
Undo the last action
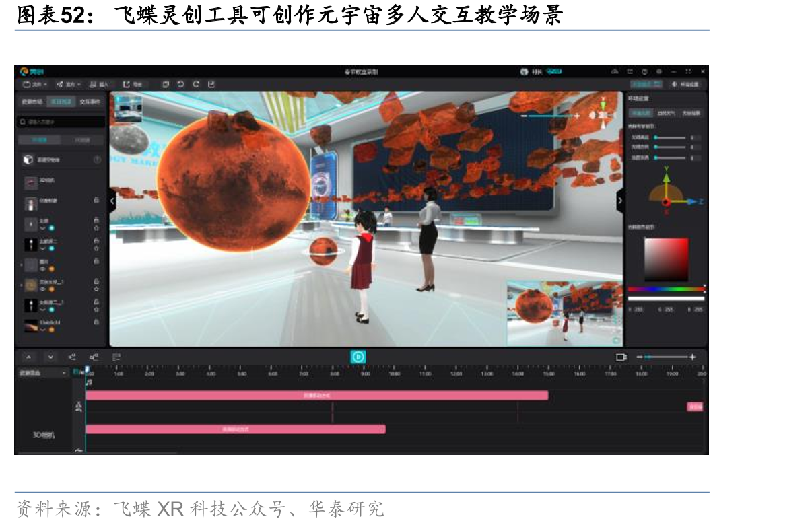click(180, 84)
